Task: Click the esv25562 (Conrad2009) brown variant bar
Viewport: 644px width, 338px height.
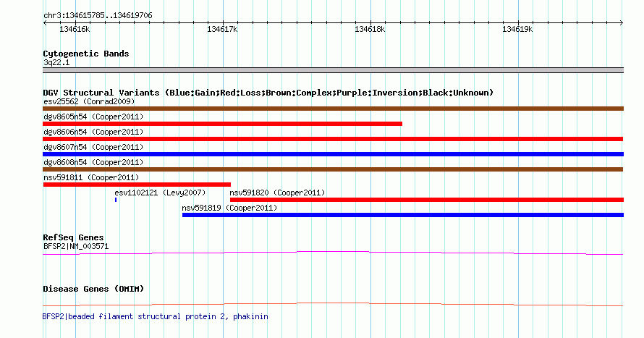Action: click(x=333, y=109)
